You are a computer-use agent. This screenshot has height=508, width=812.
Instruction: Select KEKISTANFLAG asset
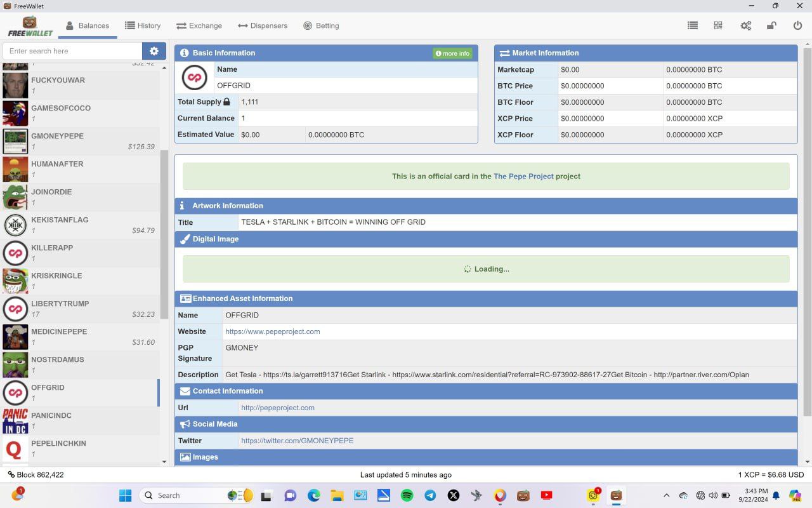[x=80, y=225]
